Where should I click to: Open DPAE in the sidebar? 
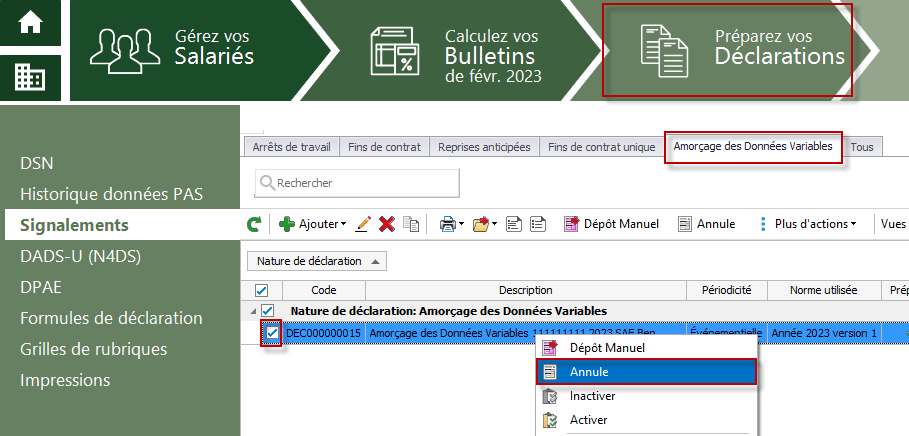pyautogui.click(x=41, y=287)
